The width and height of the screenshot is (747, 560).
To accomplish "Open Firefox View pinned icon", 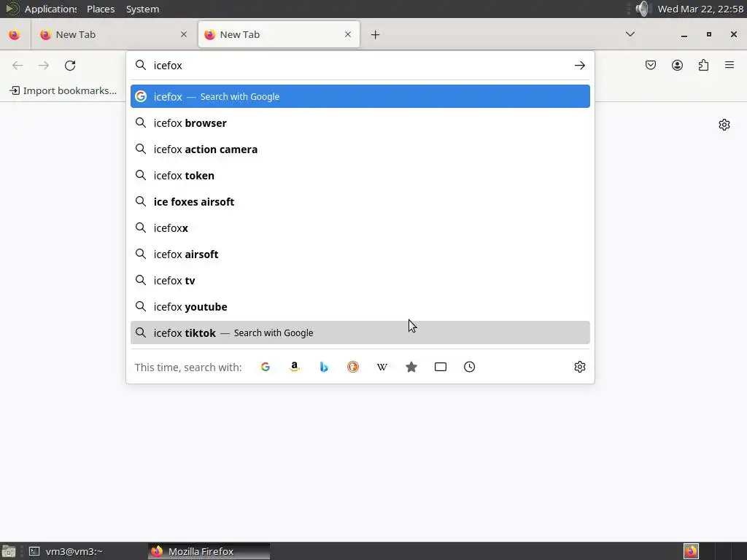I will click(15, 34).
